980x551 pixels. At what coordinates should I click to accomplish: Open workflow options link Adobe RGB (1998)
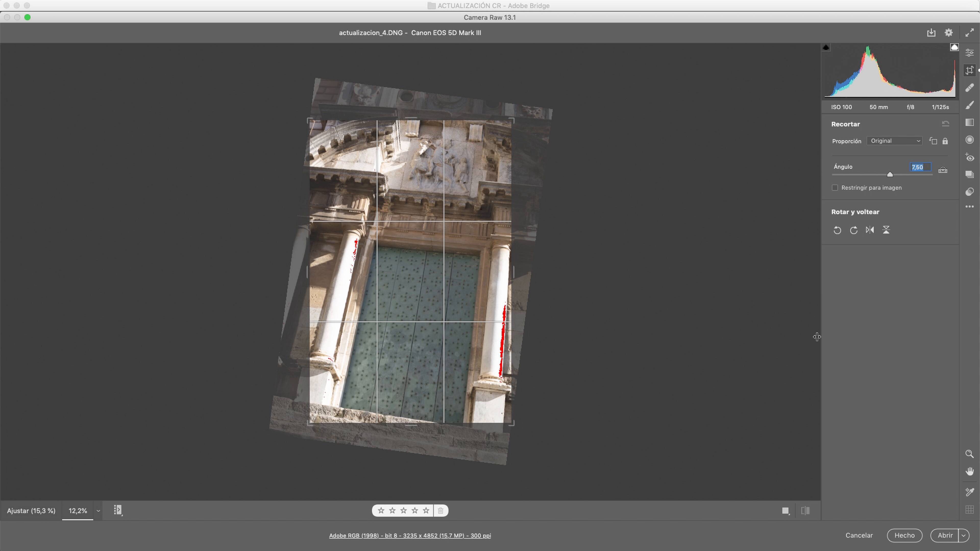(x=410, y=535)
